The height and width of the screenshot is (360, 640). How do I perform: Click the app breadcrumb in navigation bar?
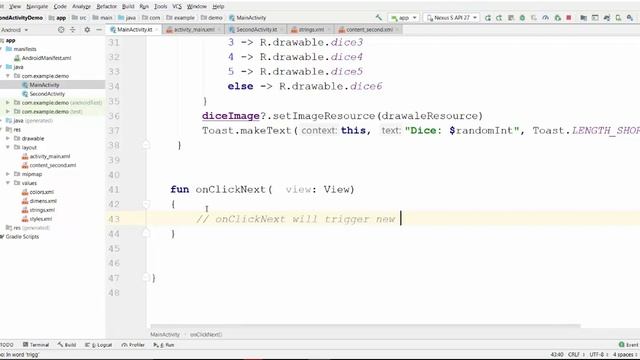coord(57,18)
